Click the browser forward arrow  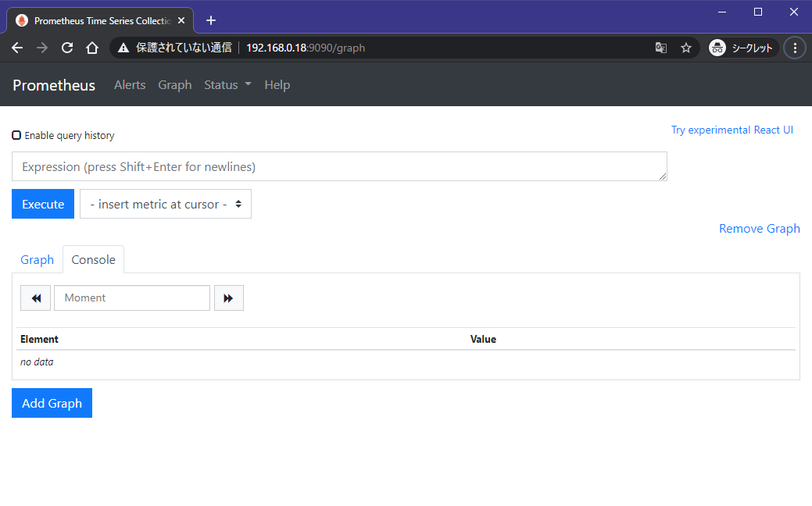coord(42,48)
